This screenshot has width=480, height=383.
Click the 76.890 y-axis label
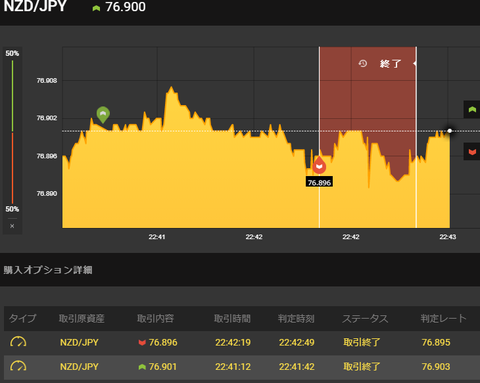(x=47, y=193)
